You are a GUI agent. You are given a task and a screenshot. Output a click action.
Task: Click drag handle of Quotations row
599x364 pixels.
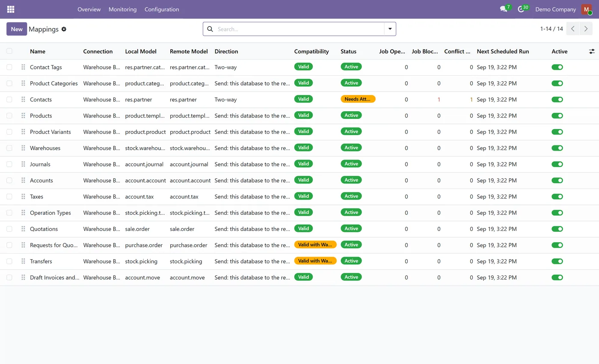tap(23, 229)
